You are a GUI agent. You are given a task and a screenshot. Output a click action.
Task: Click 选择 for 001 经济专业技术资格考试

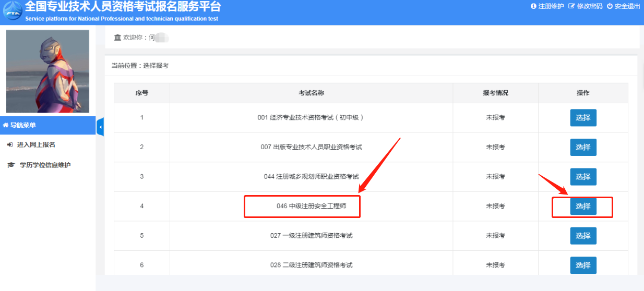pyautogui.click(x=583, y=118)
